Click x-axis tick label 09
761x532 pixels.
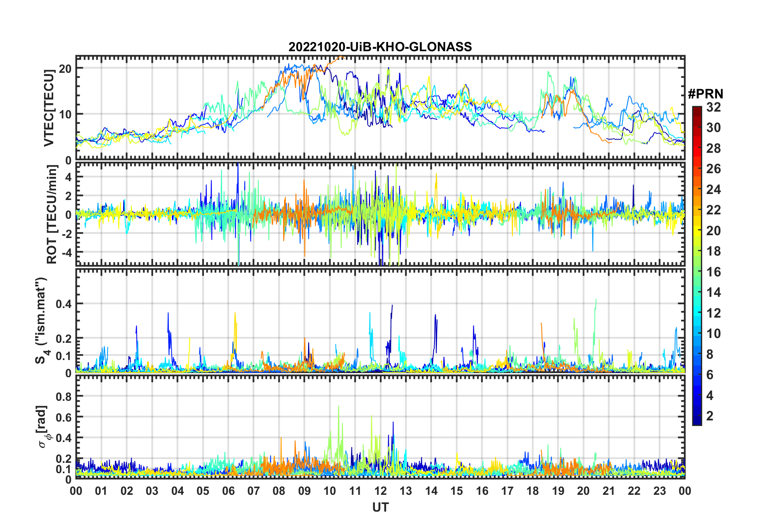point(304,491)
